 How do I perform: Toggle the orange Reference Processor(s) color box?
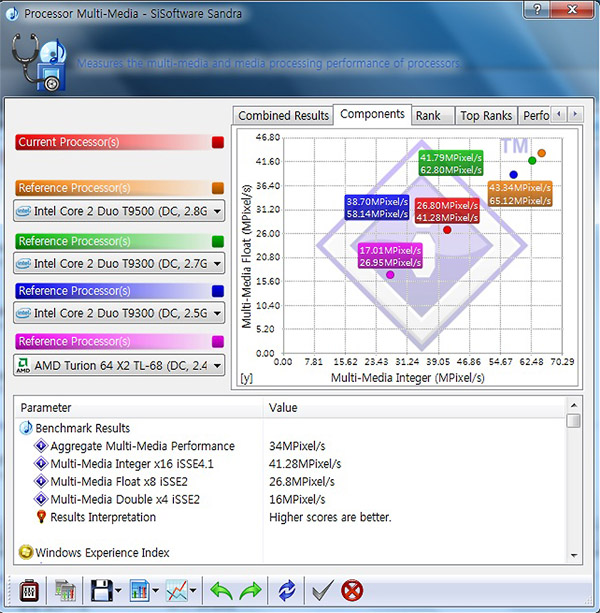pos(218,188)
